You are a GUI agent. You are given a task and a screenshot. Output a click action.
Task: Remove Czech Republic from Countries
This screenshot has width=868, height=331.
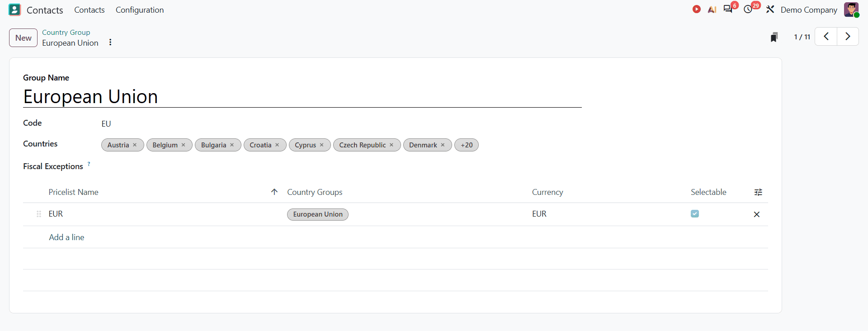coord(392,145)
